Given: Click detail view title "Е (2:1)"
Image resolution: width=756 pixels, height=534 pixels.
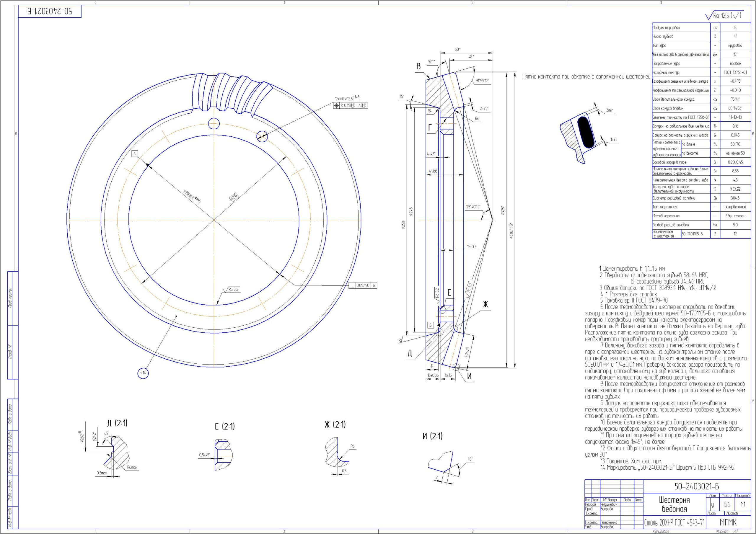Looking at the screenshot, I should [224, 426].
